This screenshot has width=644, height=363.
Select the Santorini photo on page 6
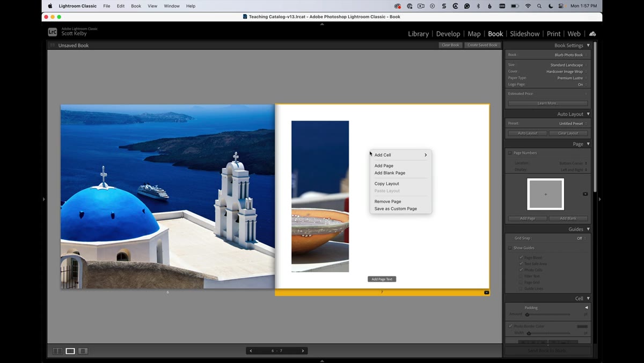167,197
